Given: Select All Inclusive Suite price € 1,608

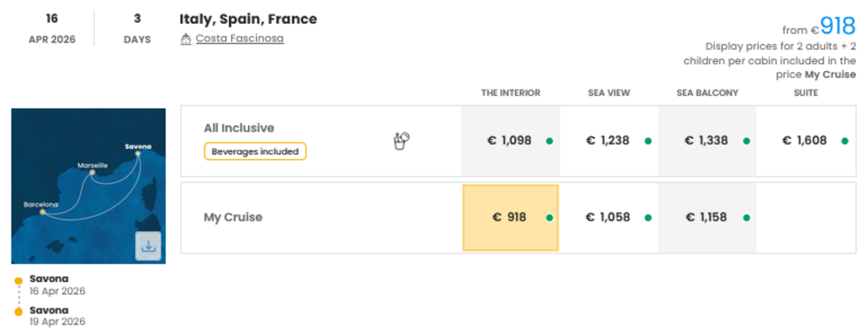Looking at the screenshot, I should click(805, 141).
